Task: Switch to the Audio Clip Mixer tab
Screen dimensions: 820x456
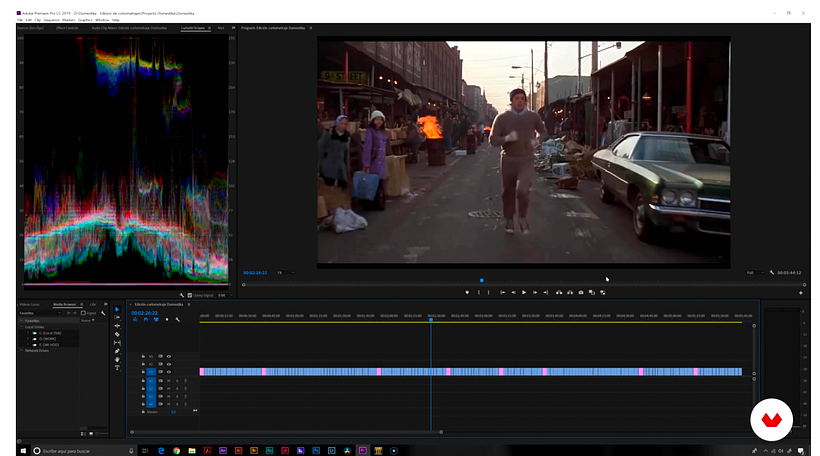Action: pos(129,28)
